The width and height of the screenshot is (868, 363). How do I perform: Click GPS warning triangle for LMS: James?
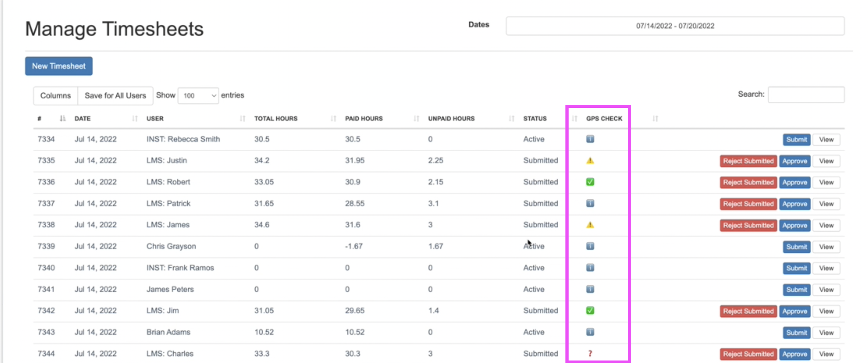590,225
